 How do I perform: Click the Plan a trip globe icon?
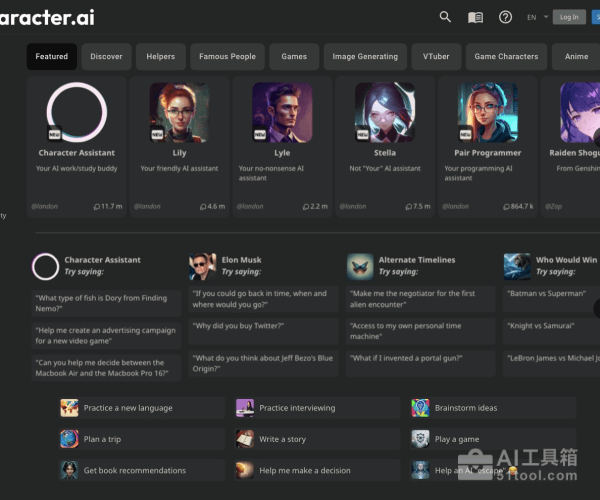tap(69, 439)
